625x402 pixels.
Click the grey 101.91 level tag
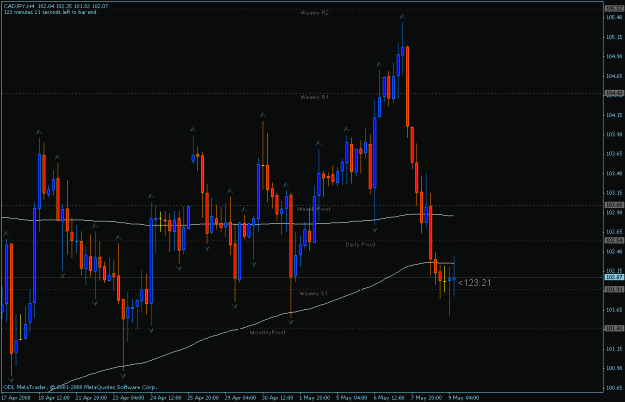coord(614,289)
